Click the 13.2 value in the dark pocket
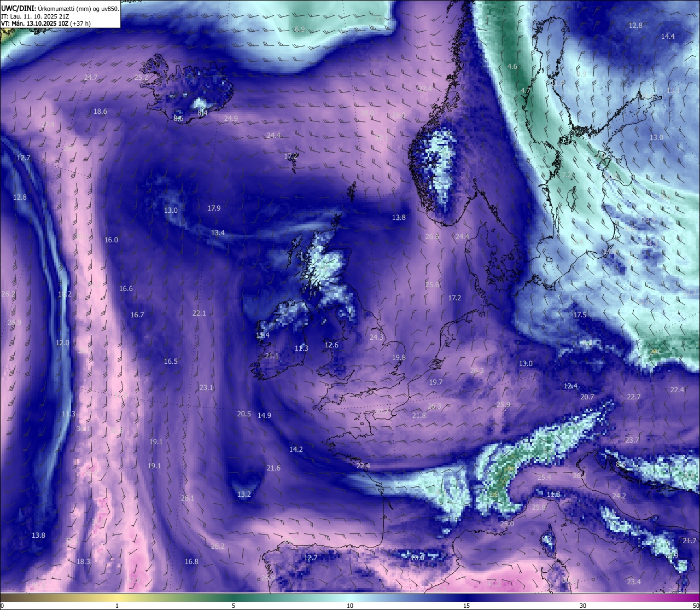 (x=244, y=494)
